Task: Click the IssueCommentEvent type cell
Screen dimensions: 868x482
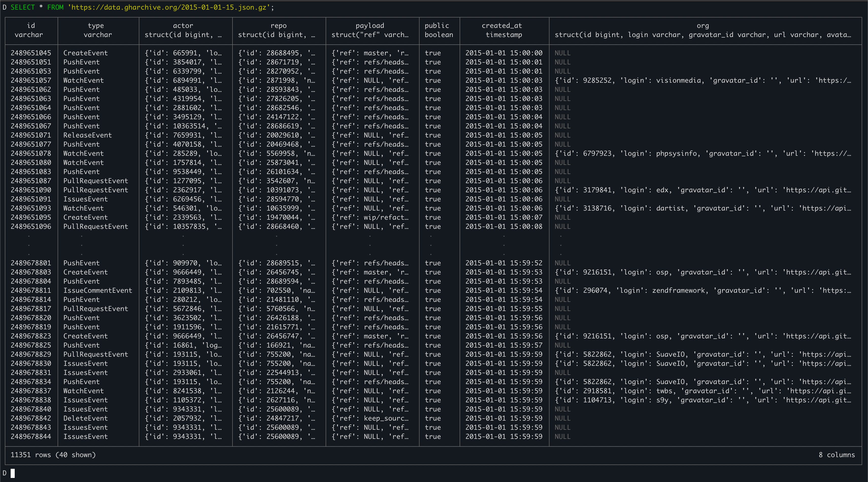Action: (x=97, y=290)
